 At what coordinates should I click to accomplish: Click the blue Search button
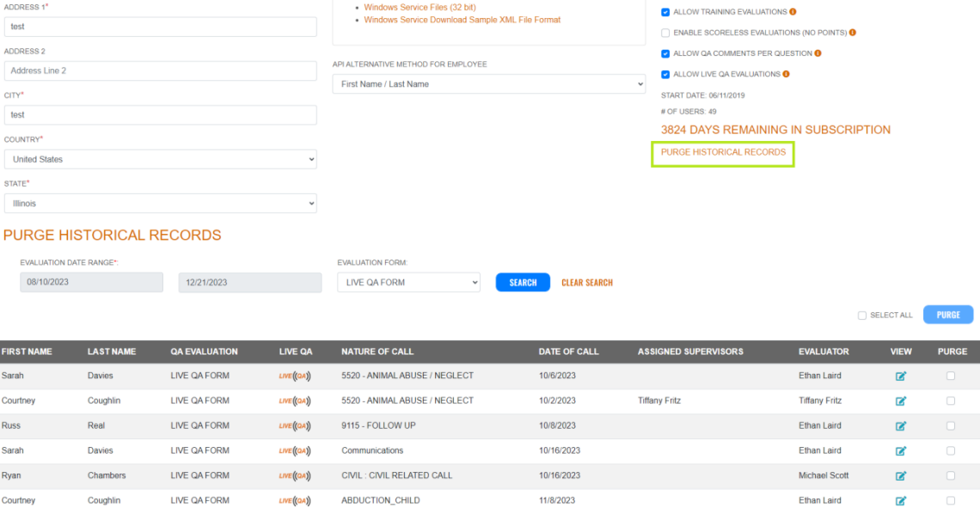pos(523,282)
